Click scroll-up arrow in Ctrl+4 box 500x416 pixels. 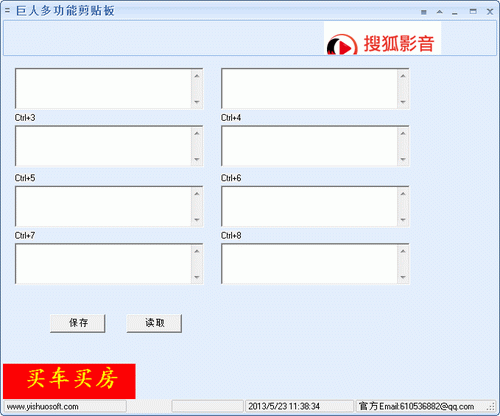click(403, 133)
